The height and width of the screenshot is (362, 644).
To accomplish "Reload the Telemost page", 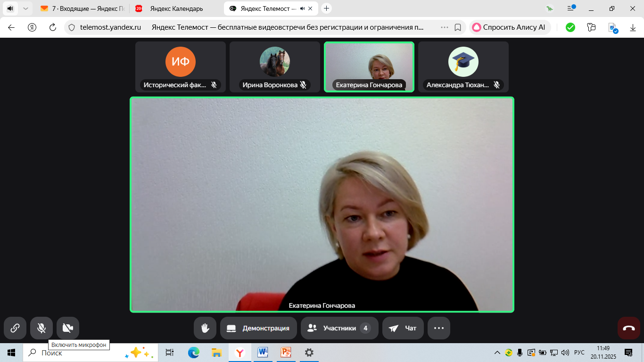I will point(53,27).
